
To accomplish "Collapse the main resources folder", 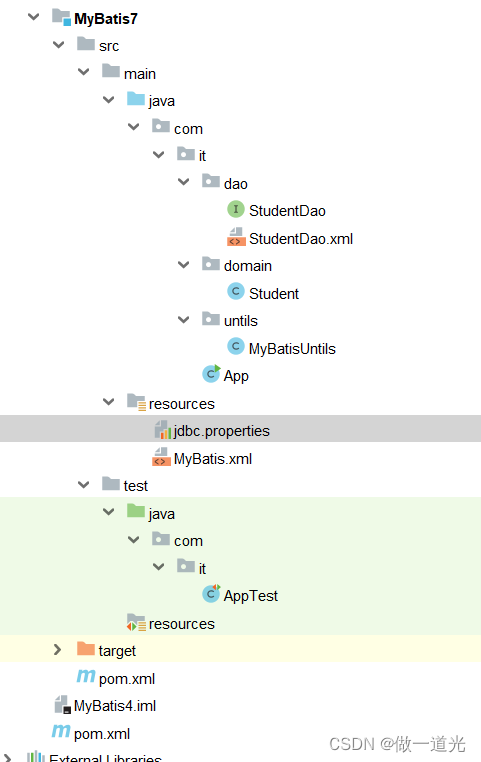I will pos(108,402).
